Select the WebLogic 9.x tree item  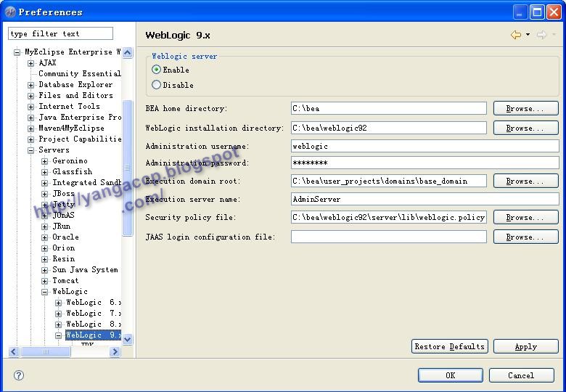pyautogui.click(x=94, y=335)
